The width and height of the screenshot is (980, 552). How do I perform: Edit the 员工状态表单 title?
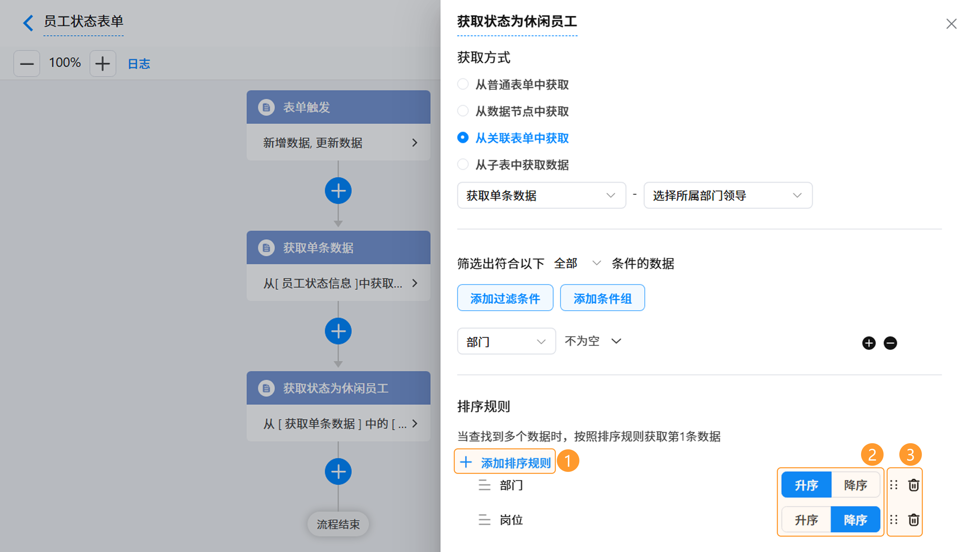[83, 22]
